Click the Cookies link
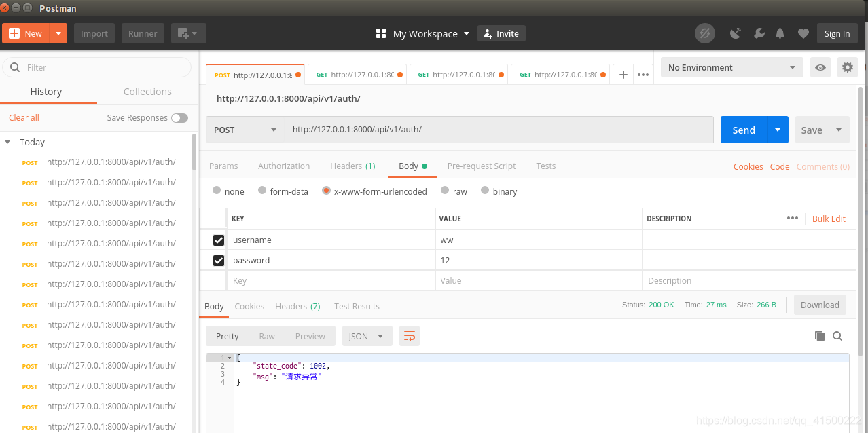This screenshot has width=868, height=433. [748, 166]
